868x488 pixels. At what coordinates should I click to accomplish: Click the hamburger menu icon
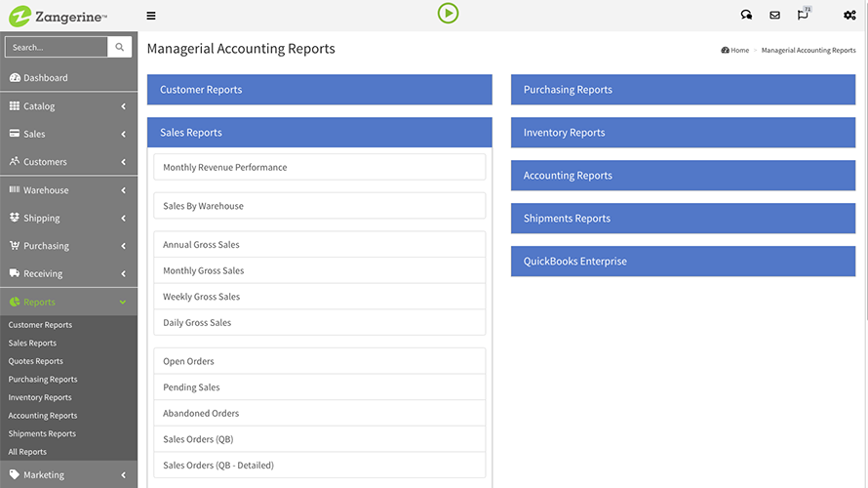(150, 16)
